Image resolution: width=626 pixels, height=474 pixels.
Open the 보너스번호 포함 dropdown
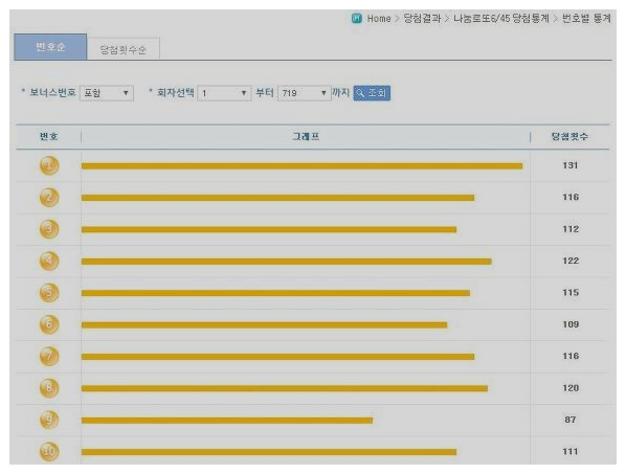pyautogui.click(x=107, y=93)
